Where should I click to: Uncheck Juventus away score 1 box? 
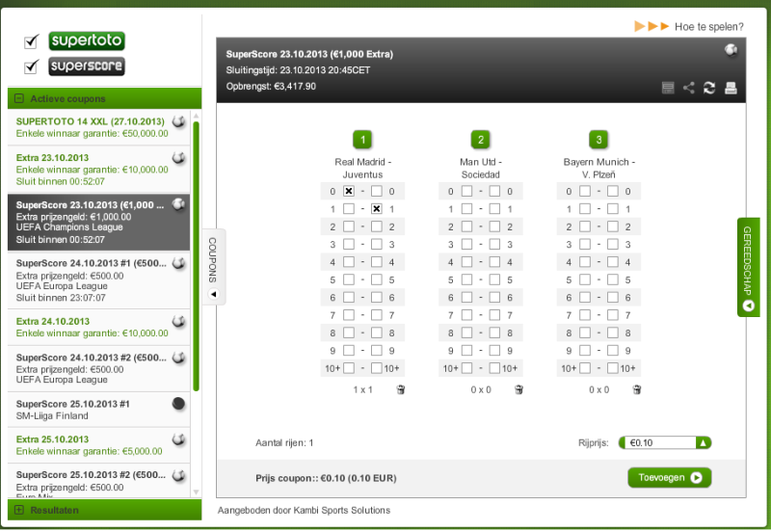pyautogui.click(x=377, y=209)
